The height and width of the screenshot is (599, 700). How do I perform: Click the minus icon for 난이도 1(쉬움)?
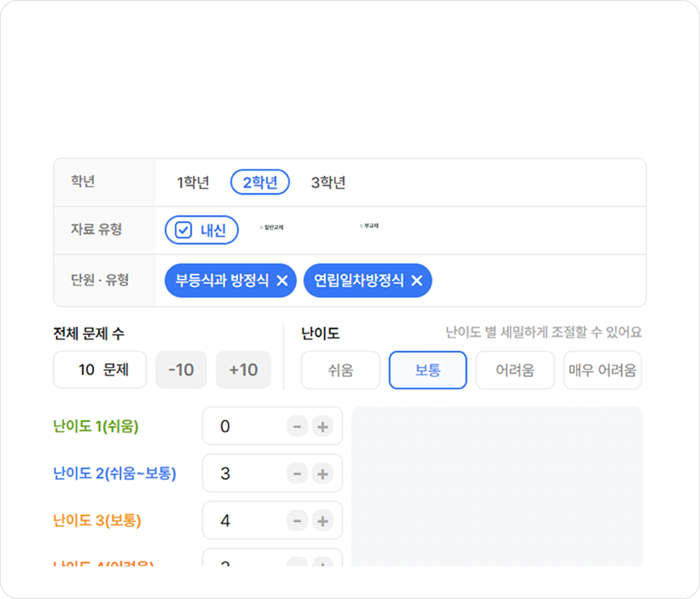click(297, 426)
